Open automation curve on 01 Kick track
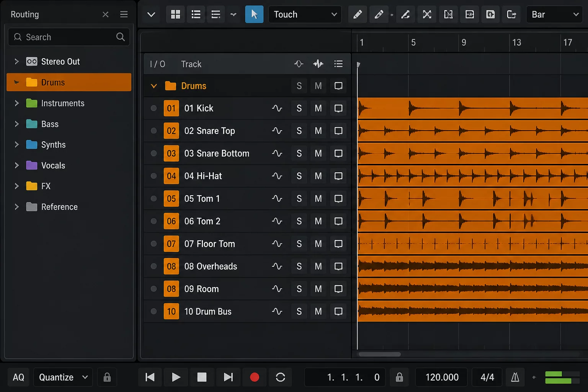The image size is (588, 392). click(277, 108)
